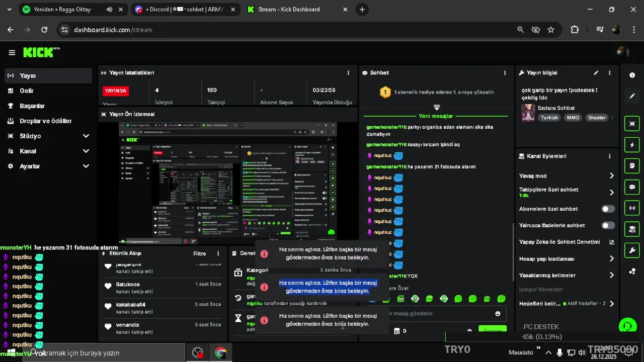Toggle the channel actions widget icon in rail

(x=632, y=229)
